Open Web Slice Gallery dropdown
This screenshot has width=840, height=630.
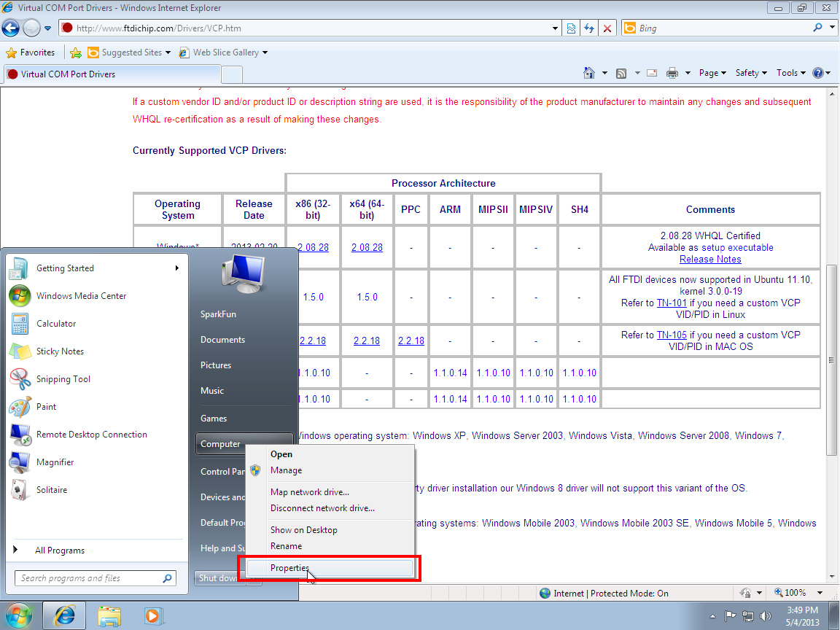[223, 52]
